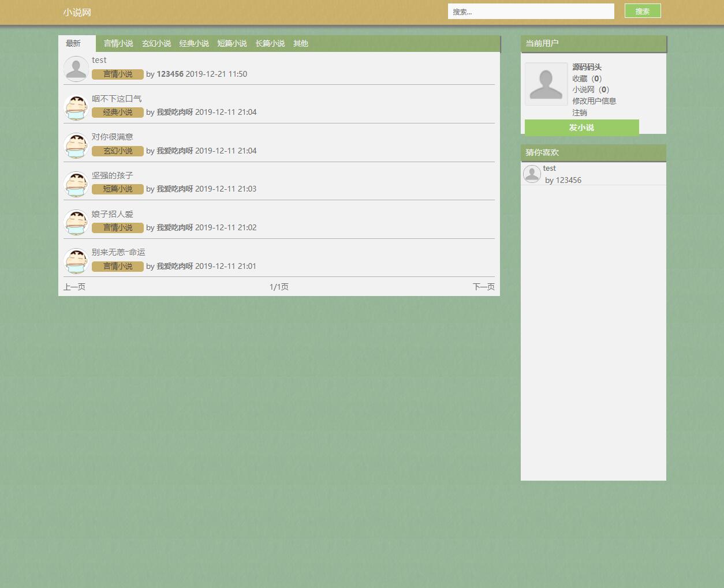Go to the 长篇小说 tab

[x=270, y=44]
